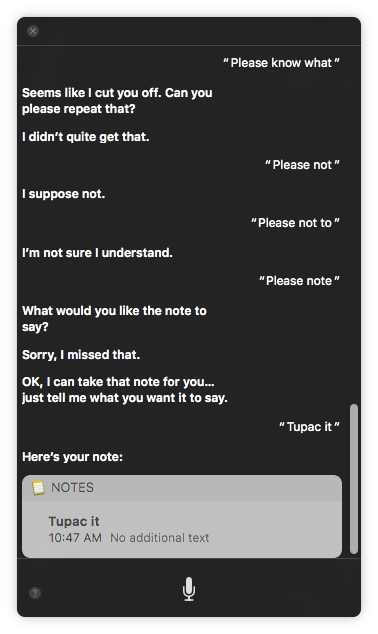Click the yellow Notes app icon

(38, 488)
